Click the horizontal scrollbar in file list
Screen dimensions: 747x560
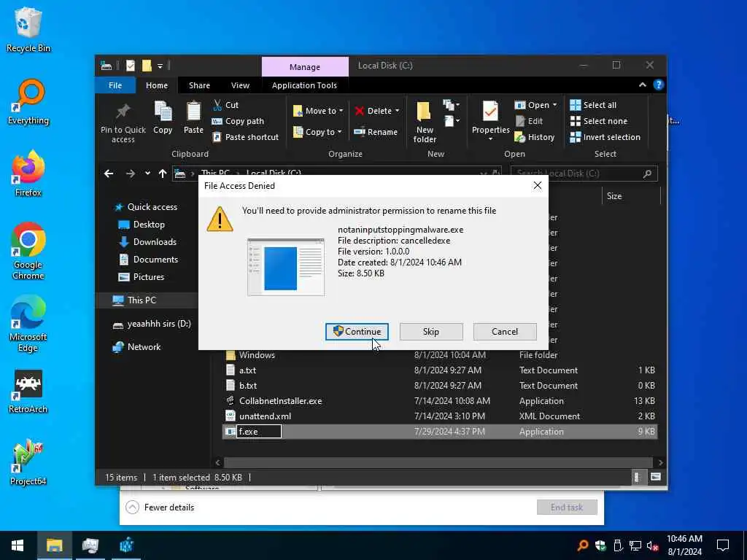438,462
